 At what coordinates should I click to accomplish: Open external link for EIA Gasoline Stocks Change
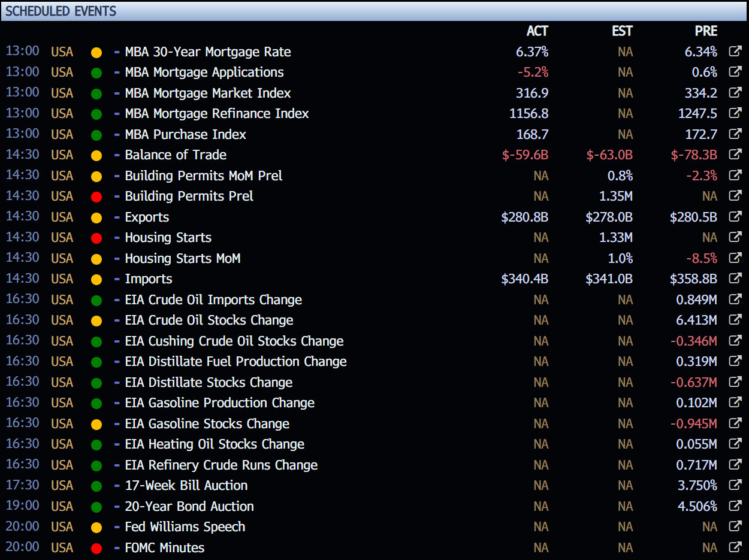tap(735, 423)
